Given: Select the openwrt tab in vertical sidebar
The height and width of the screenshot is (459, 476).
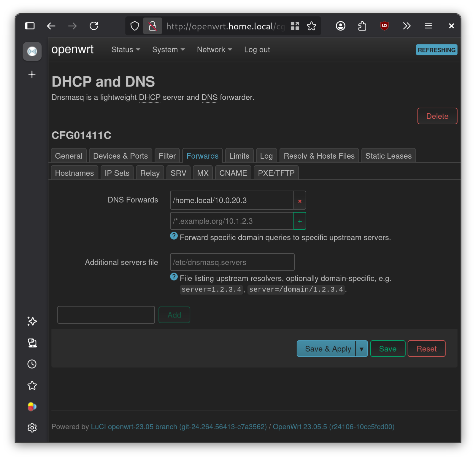Looking at the screenshot, I should tap(32, 51).
